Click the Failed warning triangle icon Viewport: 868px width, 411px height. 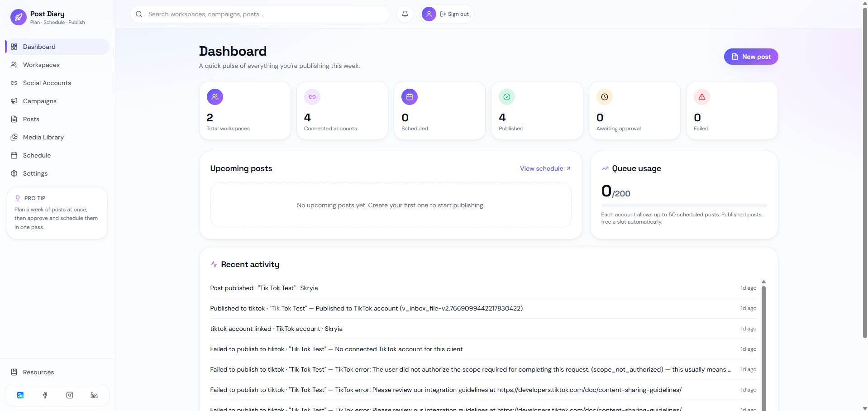[x=702, y=97]
